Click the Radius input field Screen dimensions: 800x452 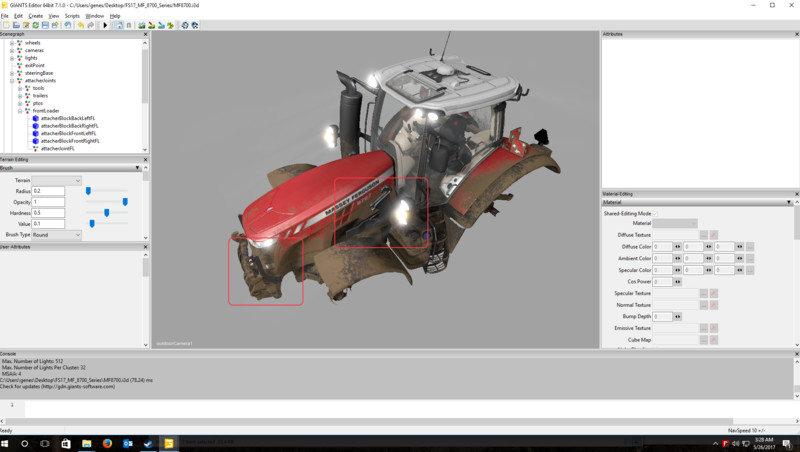48,191
